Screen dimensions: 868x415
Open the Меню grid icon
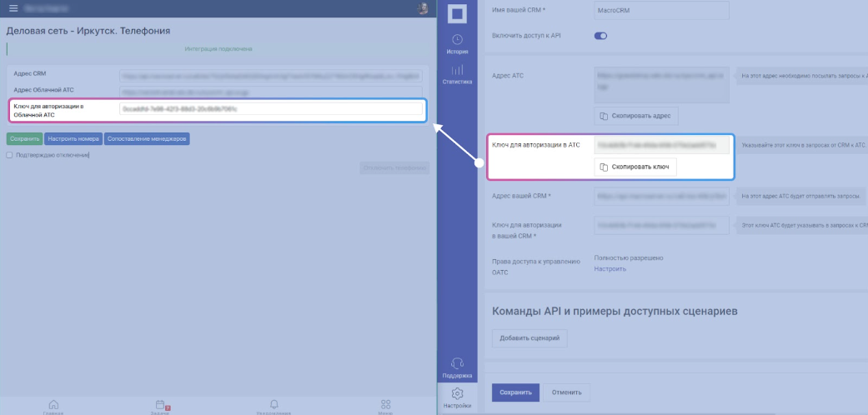pos(385,405)
